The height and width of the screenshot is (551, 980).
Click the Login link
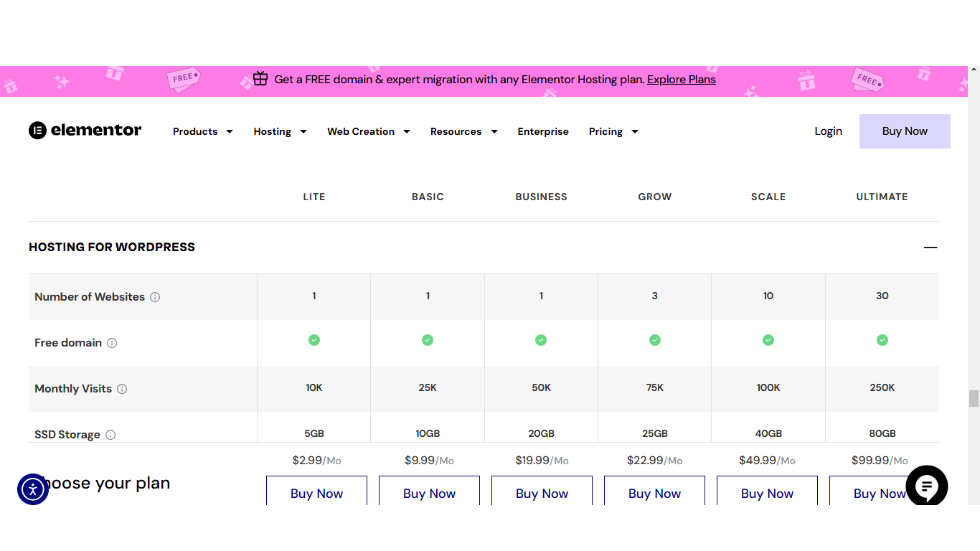tap(829, 131)
